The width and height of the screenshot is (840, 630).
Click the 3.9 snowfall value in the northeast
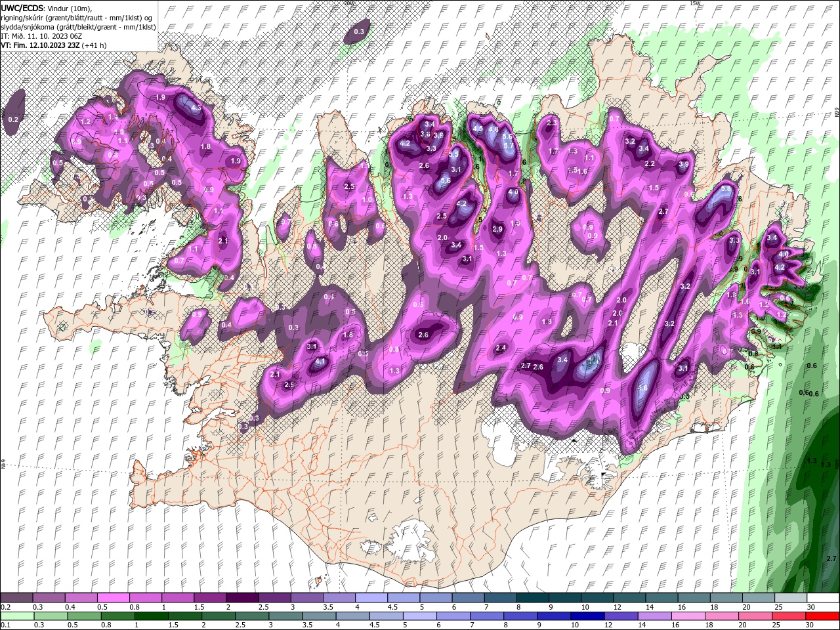684,164
